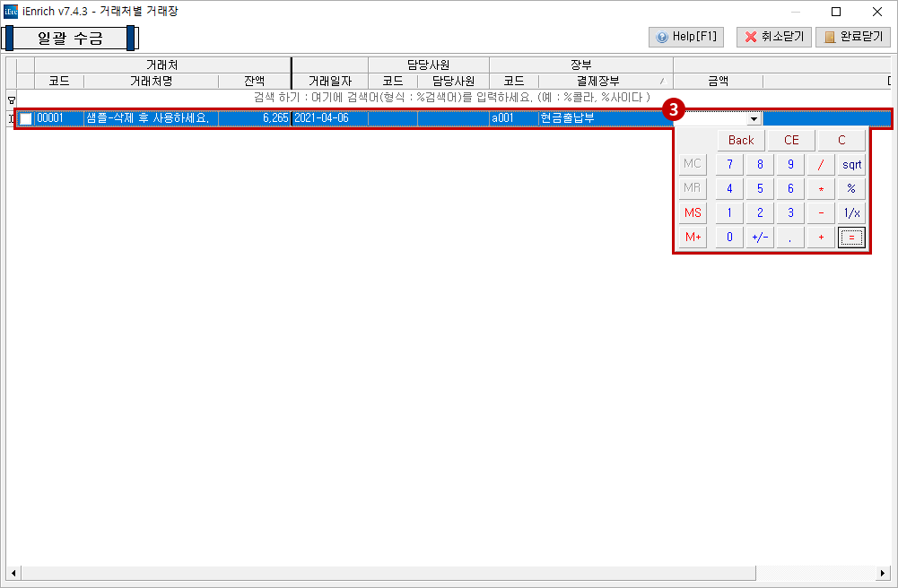Click the iEnrich app icon in title bar
The width and height of the screenshot is (898, 588).
click(x=10, y=12)
